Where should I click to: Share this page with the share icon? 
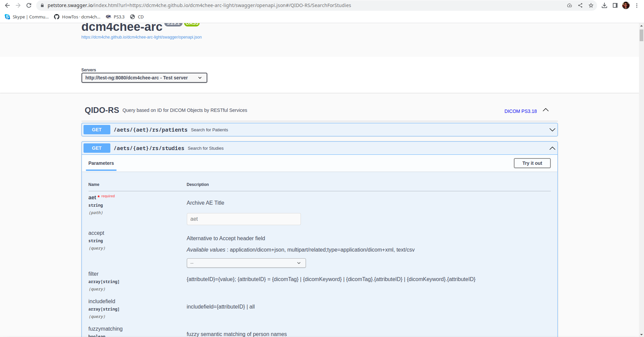point(580,5)
